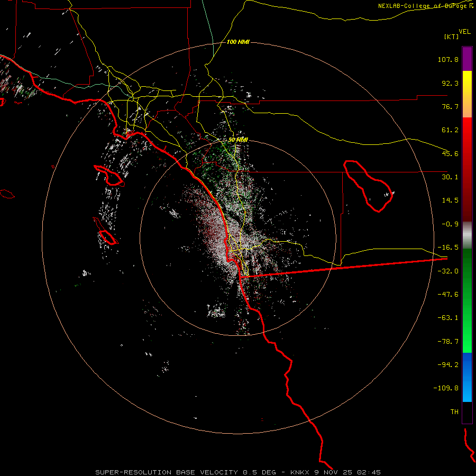Click the 14.5 velocity scale value
This screenshot has width=476, height=476.
pos(450,200)
